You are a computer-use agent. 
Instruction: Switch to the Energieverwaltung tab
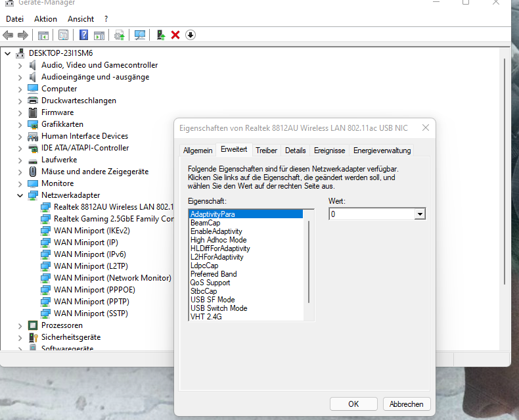tap(382, 151)
